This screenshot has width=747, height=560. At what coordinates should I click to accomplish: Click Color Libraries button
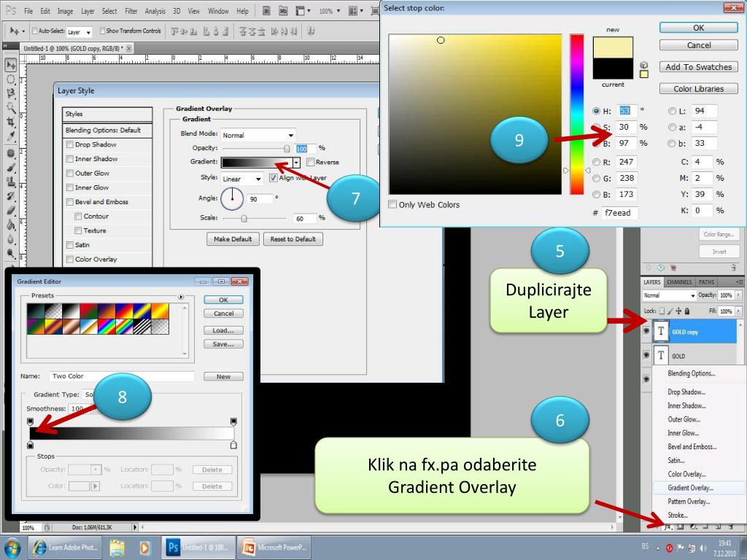(x=698, y=88)
